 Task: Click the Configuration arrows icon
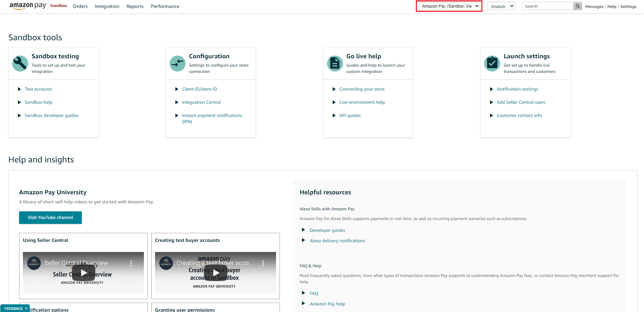[x=178, y=64]
